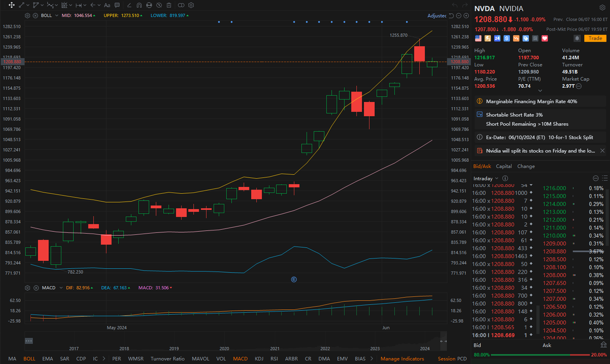Toggle the RSI sub-indicator
Viewport: 610px width, 364px height.
[274, 358]
